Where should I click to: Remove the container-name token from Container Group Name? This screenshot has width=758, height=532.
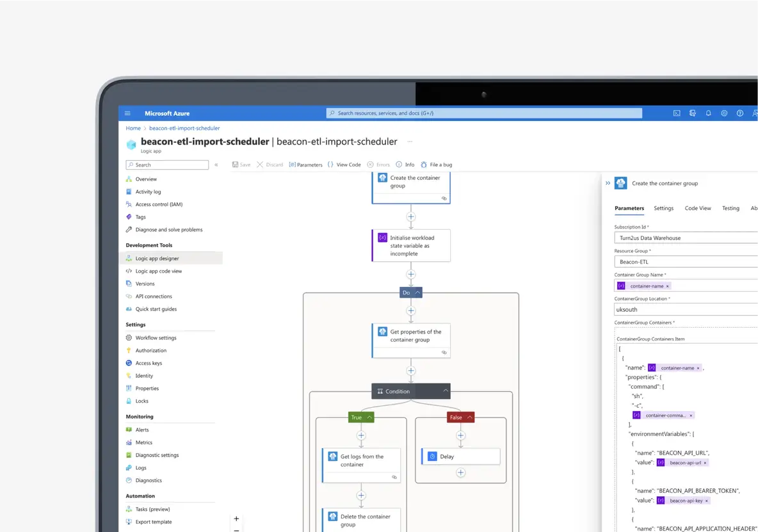667,286
